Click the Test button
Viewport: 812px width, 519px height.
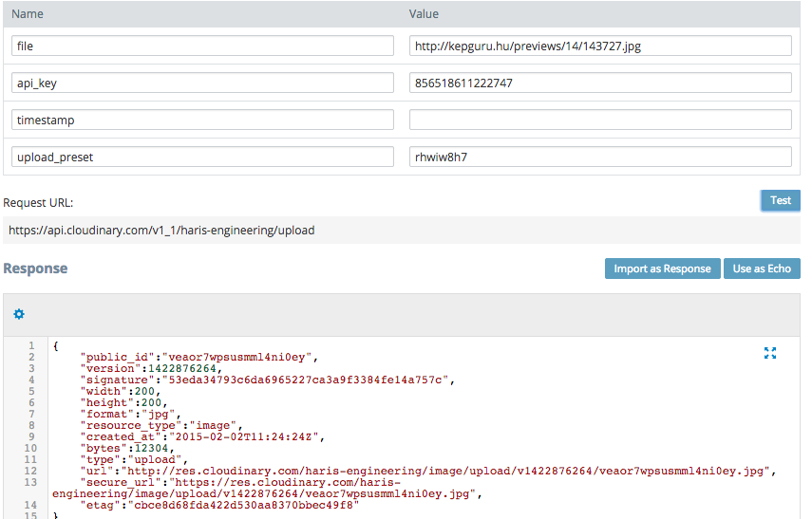tap(781, 200)
